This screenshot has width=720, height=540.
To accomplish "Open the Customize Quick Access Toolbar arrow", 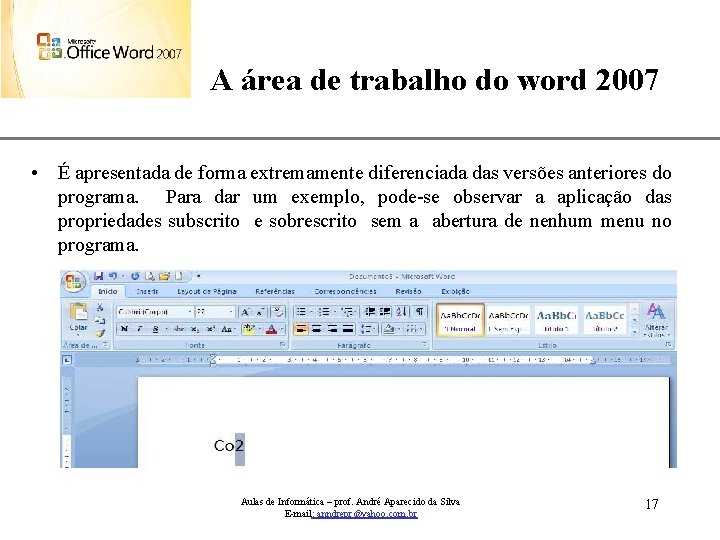I will [x=198, y=276].
